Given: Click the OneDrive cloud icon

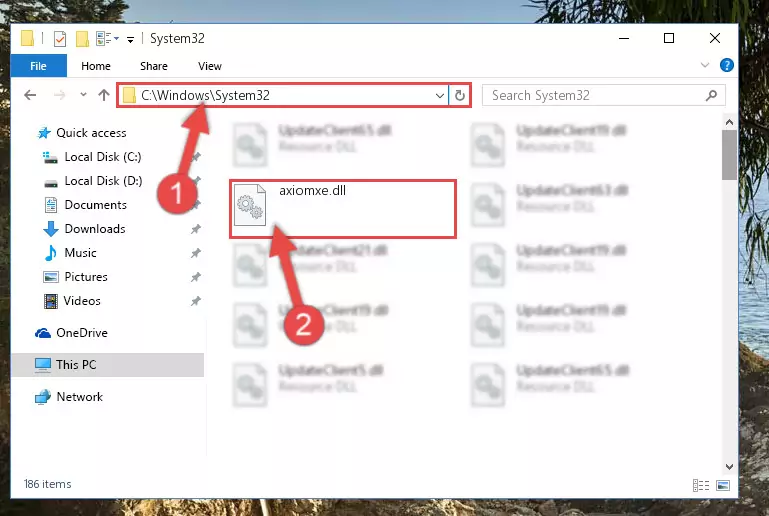Looking at the screenshot, I should [x=43, y=334].
